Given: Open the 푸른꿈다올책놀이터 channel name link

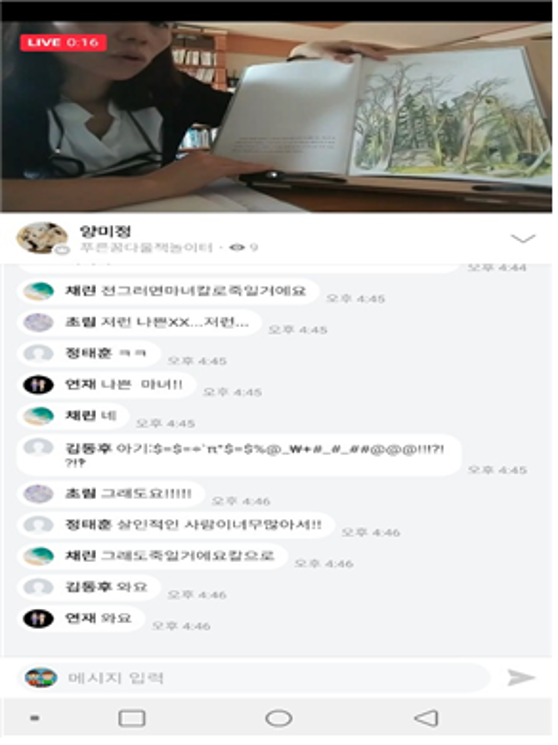Looking at the screenshot, I should (x=146, y=247).
